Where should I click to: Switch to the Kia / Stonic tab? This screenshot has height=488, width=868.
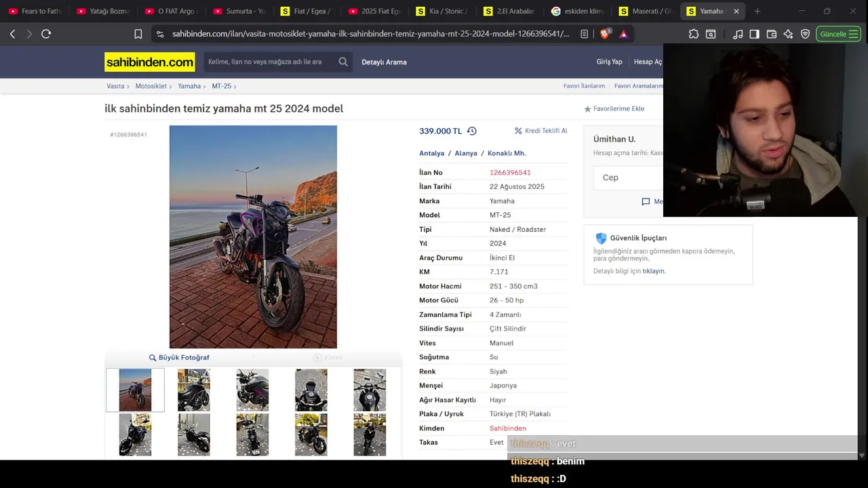coord(441,11)
